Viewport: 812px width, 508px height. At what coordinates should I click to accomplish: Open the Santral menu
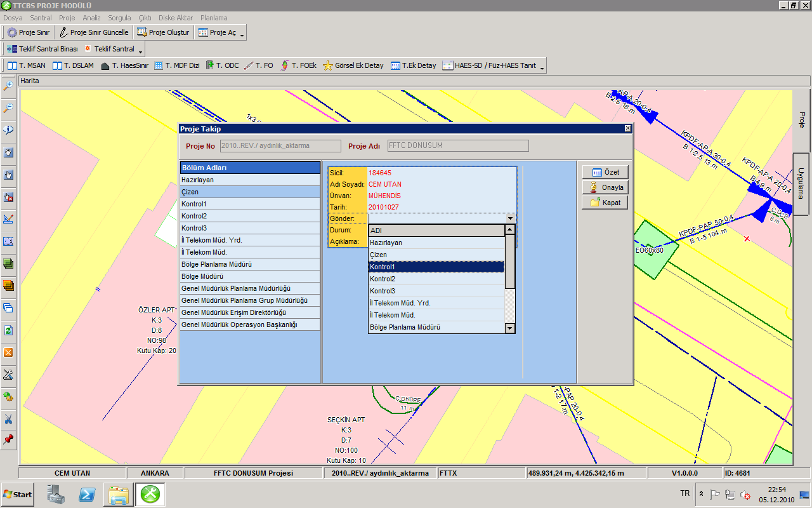tap(41, 18)
